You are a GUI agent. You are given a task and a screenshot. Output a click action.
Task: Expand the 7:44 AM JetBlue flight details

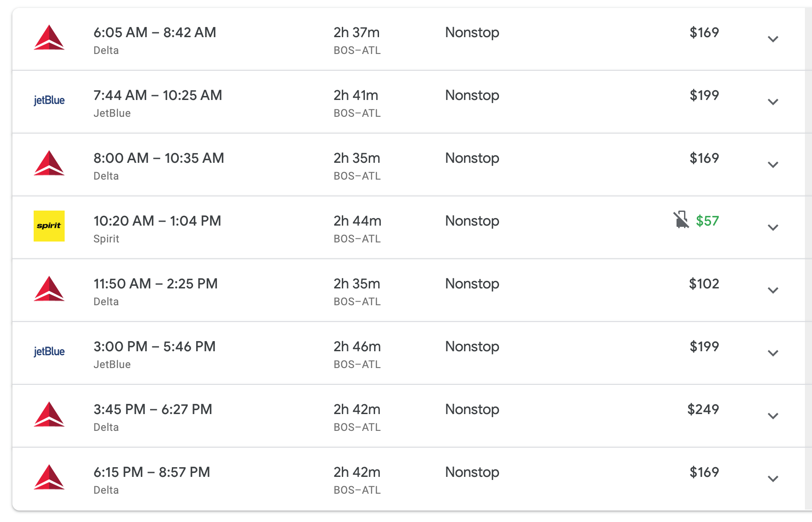point(773,102)
